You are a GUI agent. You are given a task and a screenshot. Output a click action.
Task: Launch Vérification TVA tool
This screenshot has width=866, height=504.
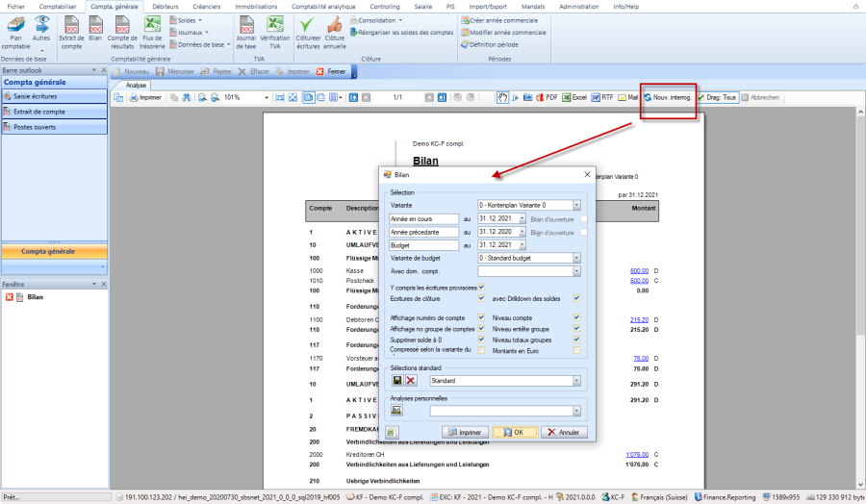click(274, 33)
